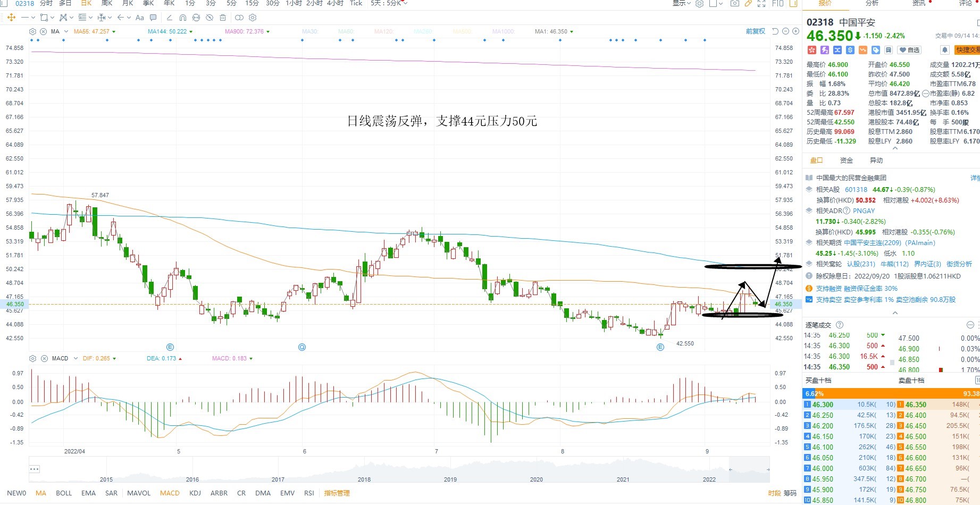Image resolution: width=980 pixels, height=505 pixels.
Task: Switch to 周K weekly chart
Action: [x=107, y=3]
